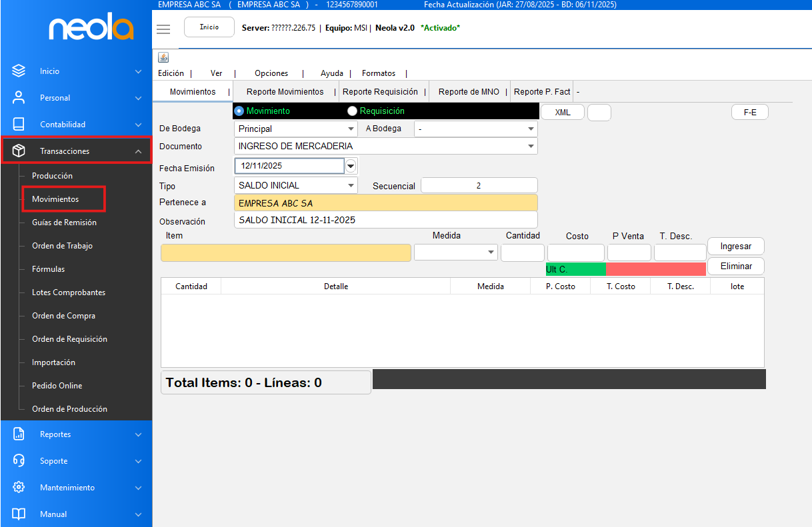This screenshot has height=527, width=812.
Task: Click the Observación text field
Action: click(385, 220)
